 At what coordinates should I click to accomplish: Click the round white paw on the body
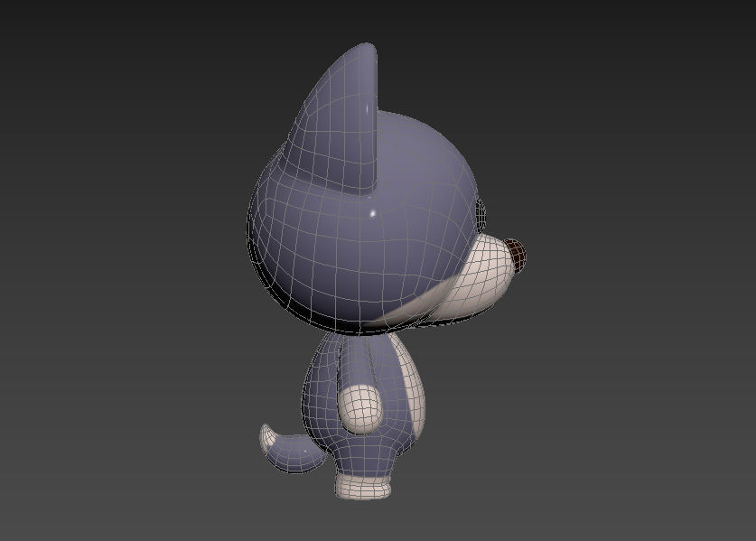tap(360, 408)
